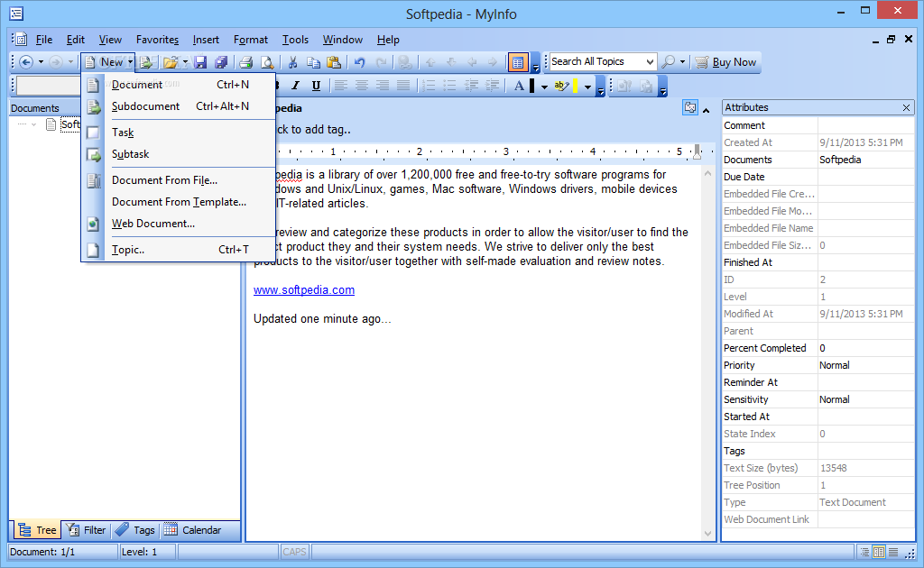Toggle italic formatting
Image resolution: width=924 pixels, height=568 pixels.
(x=296, y=86)
